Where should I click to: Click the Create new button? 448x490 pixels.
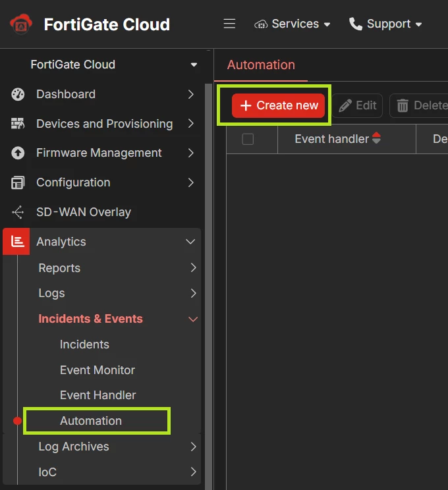tap(278, 105)
